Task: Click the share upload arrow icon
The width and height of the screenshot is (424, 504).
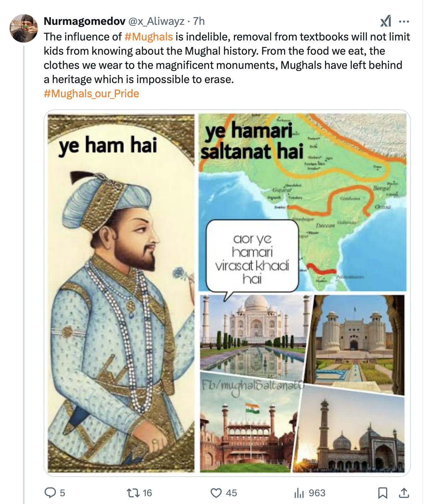Action: point(404,493)
